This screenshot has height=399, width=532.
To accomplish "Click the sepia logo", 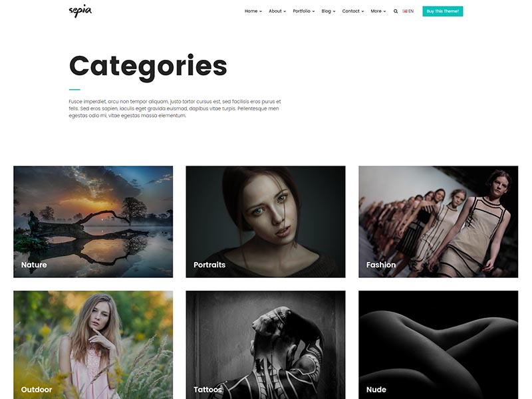I will [x=80, y=11].
